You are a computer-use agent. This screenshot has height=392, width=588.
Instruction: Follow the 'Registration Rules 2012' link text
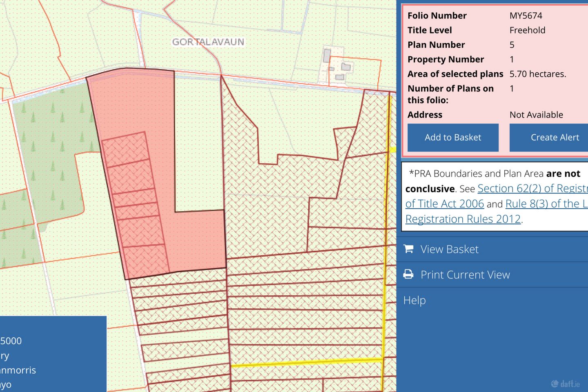click(x=463, y=219)
